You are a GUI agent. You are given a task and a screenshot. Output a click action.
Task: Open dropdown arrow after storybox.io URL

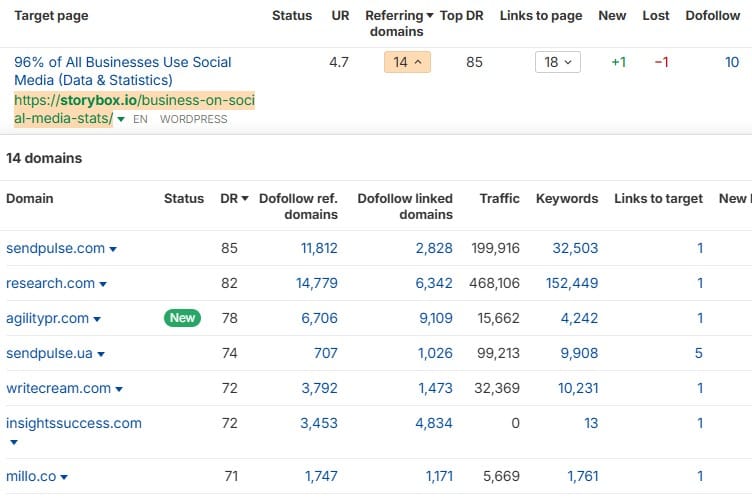click(x=121, y=119)
